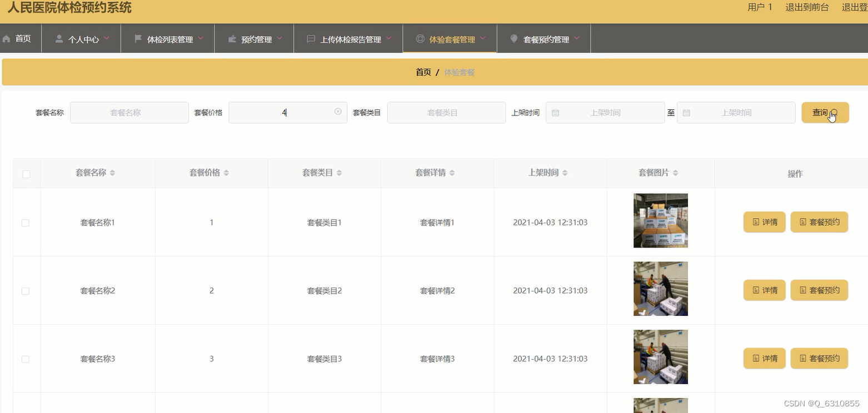
Task: Click 套餐预约 for 套餐名称2
Action: [x=819, y=290]
